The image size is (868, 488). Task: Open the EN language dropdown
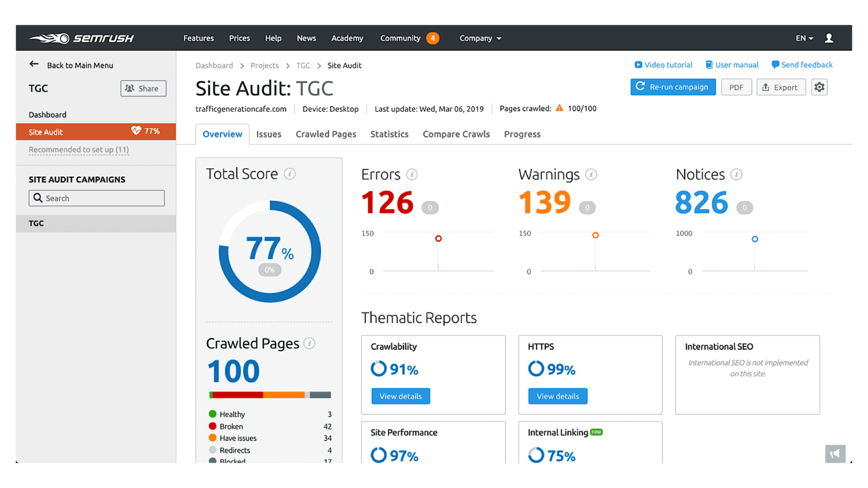click(x=803, y=38)
